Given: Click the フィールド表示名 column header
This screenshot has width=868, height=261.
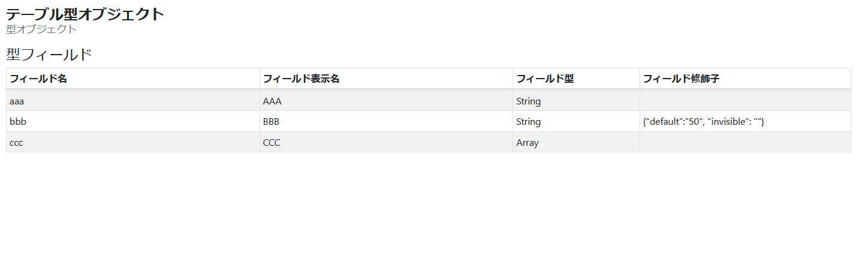Looking at the screenshot, I should pos(302,79).
